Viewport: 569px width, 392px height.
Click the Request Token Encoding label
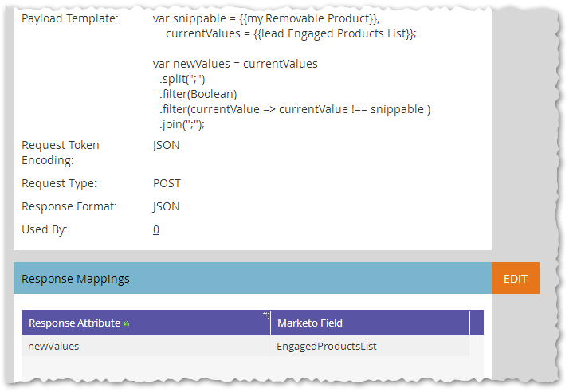coord(61,152)
